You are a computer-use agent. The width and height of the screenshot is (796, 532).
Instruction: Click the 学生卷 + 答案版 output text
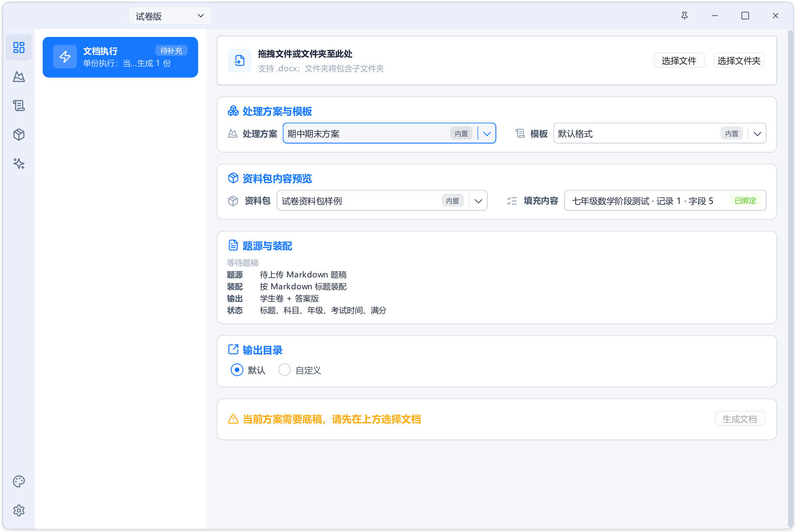point(289,298)
